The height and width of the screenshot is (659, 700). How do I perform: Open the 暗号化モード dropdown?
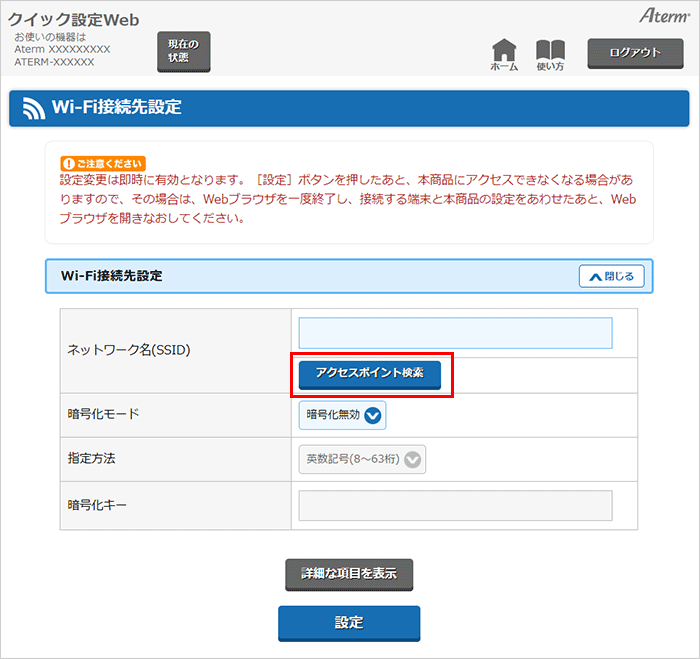342,415
